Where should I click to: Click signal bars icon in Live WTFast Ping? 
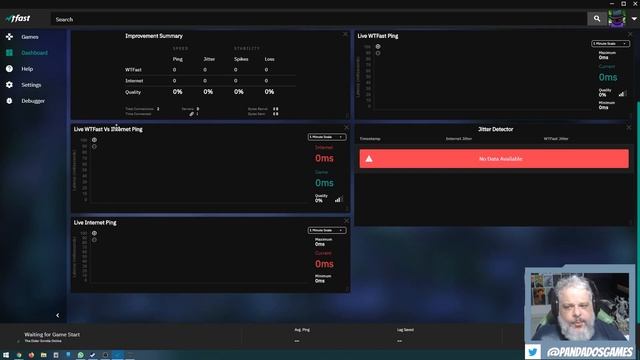pyautogui.click(x=621, y=94)
